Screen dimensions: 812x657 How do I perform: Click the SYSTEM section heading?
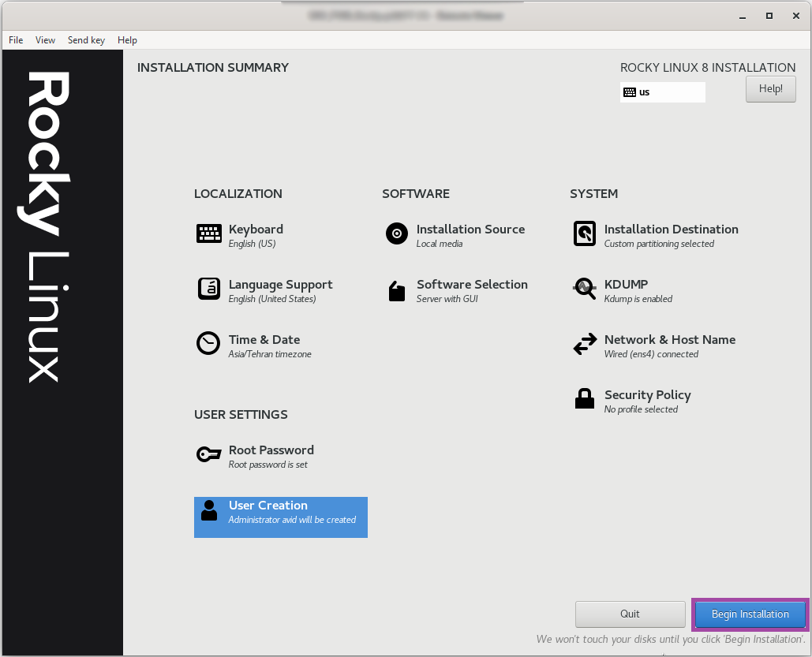[594, 194]
